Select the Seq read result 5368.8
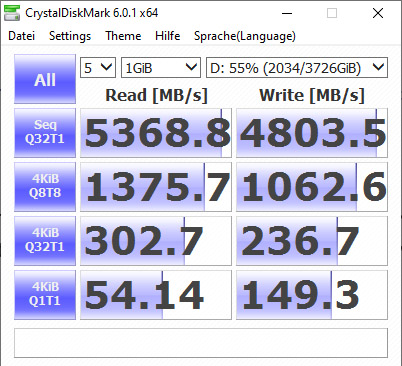The image size is (402, 366). tap(156, 133)
